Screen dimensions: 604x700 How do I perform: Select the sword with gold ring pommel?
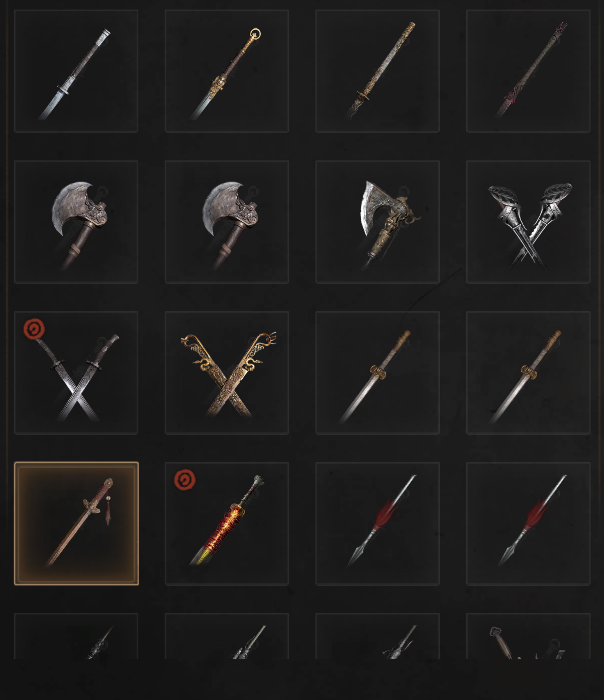tap(227, 71)
